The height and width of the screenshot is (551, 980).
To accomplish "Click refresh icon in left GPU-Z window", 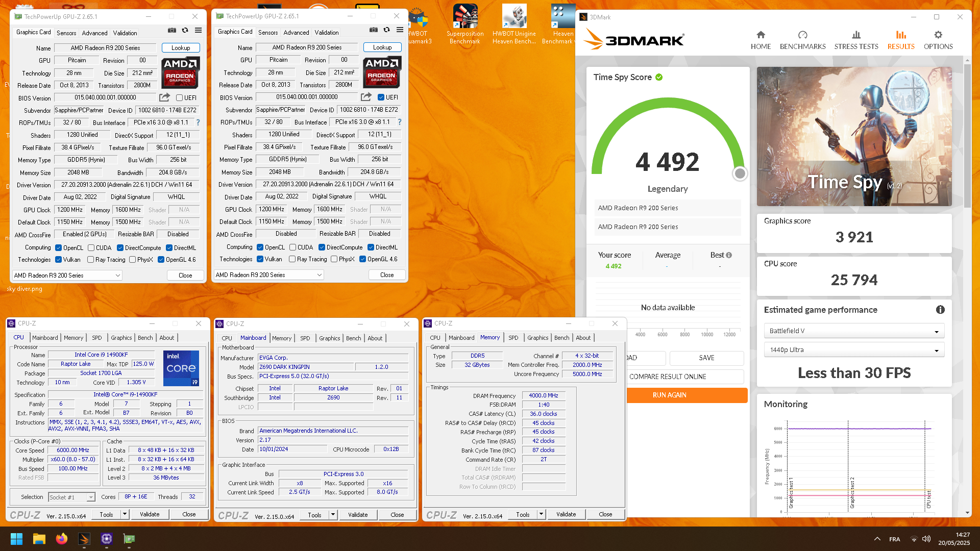I will 185,31.
